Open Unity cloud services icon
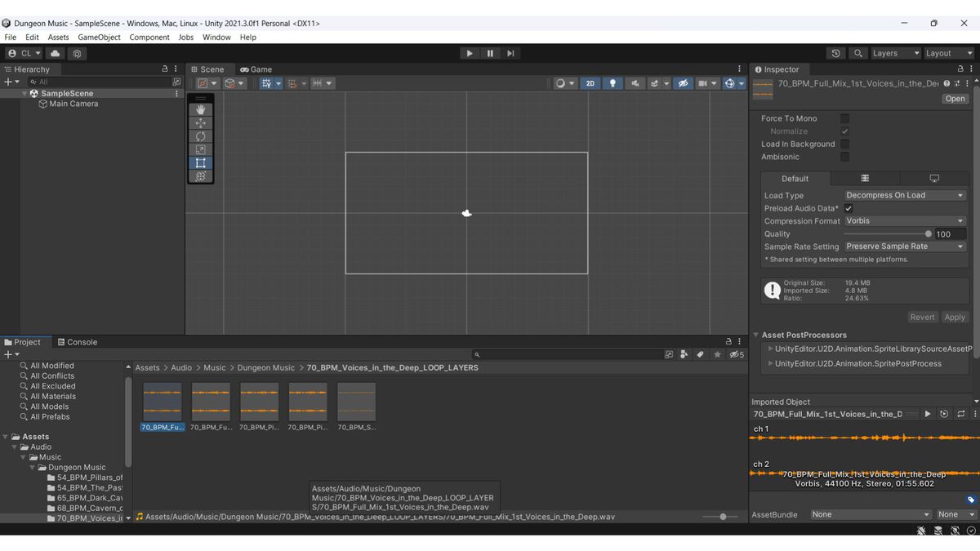980x551 pixels. click(x=56, y=53)
